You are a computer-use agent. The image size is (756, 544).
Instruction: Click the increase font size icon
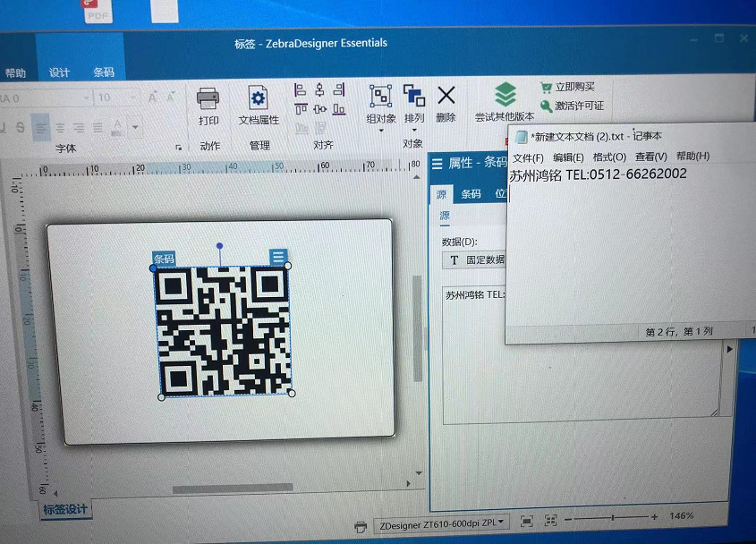pos(153,98)
